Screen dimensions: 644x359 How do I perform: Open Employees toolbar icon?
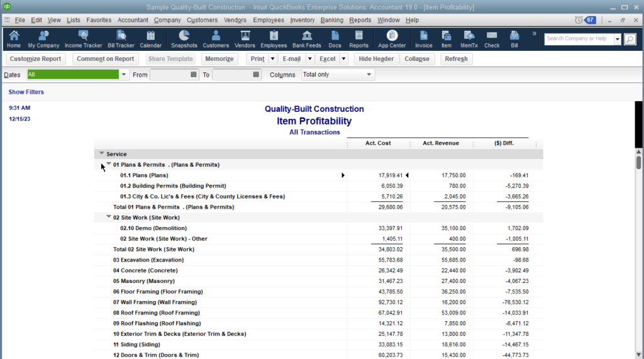coord(274,39)
